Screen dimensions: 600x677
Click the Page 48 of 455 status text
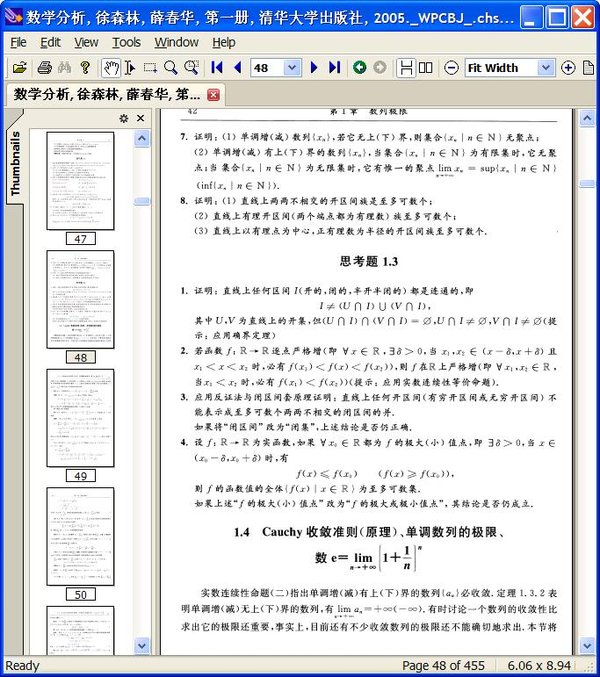[443, 665]
